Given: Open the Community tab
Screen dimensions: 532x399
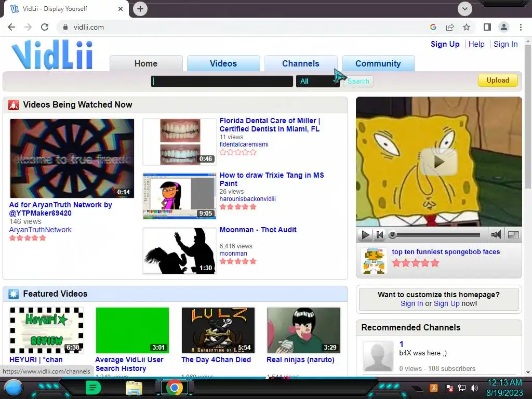Looking at the screenshot, I should tap(378, 63).
